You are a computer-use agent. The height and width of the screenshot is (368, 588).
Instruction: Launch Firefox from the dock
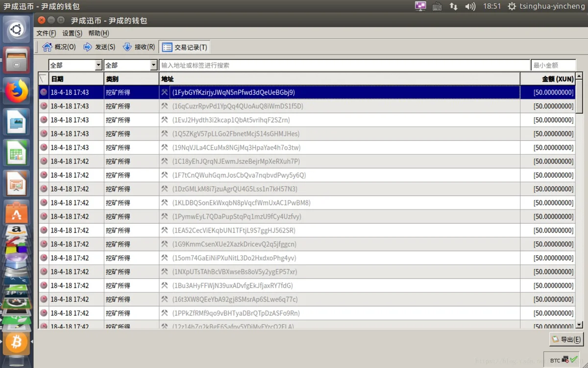pos(17,92)
